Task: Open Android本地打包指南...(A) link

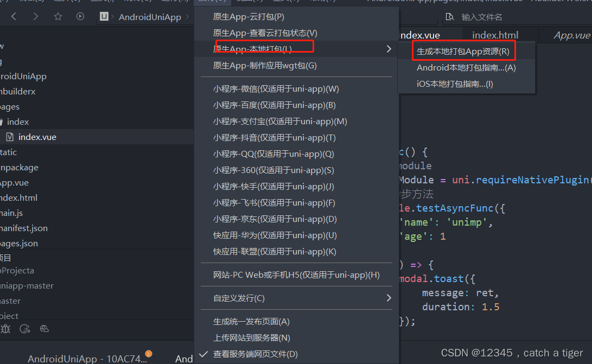Action: pos(466,68)
